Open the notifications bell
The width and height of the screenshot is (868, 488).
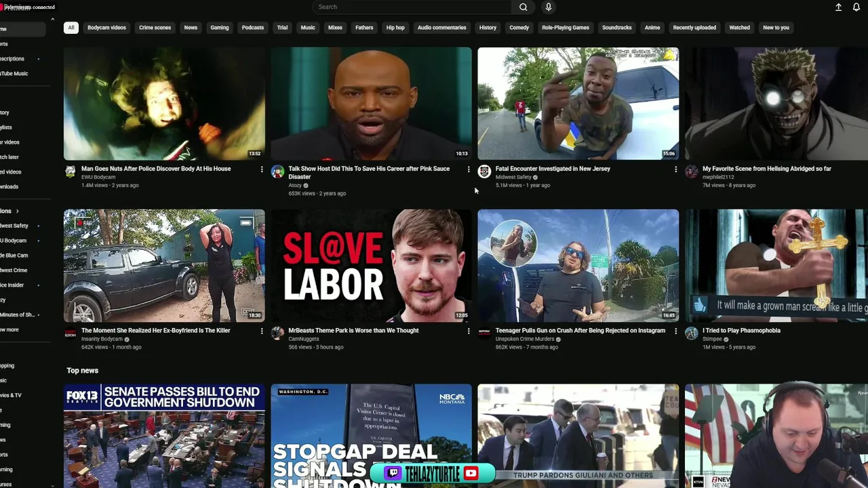[x=856, y=7]
